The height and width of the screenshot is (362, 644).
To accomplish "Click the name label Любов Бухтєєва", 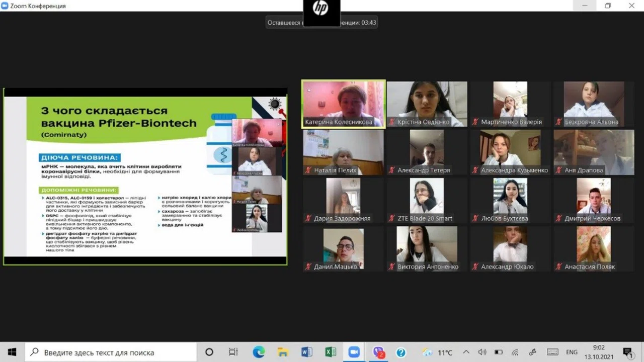I will tap(505, 219).
